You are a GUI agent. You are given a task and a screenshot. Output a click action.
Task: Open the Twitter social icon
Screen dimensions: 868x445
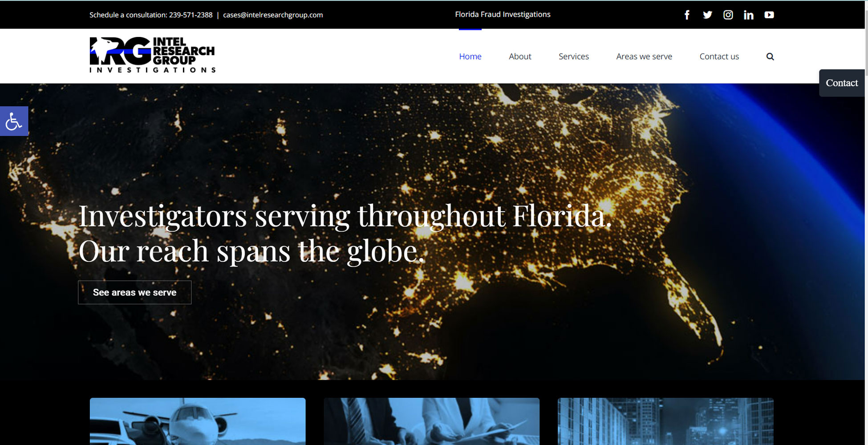click(707, 15)
